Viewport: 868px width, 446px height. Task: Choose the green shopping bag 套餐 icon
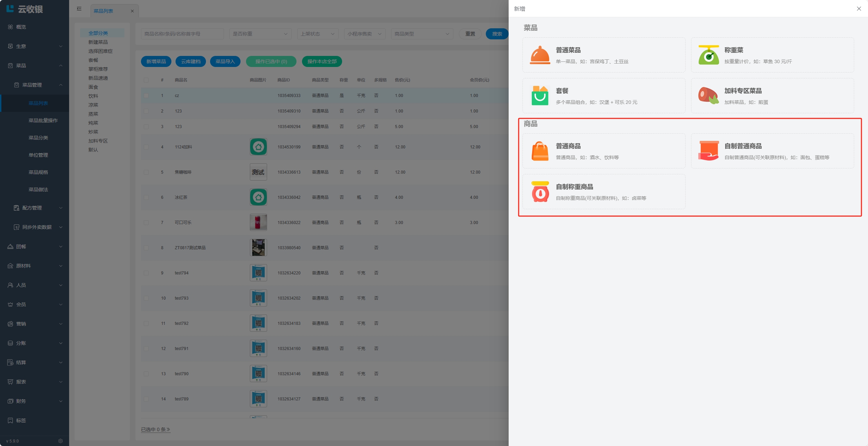point(540,96)
